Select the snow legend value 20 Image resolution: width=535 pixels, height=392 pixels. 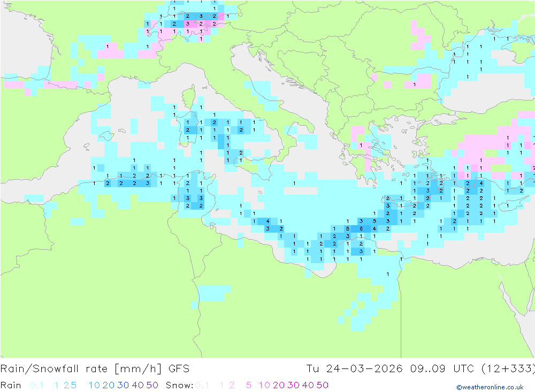(279, 385)
